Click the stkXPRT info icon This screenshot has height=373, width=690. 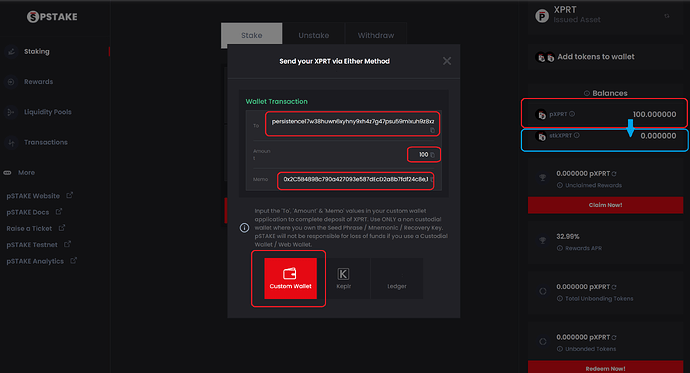[x=576, y=135]
